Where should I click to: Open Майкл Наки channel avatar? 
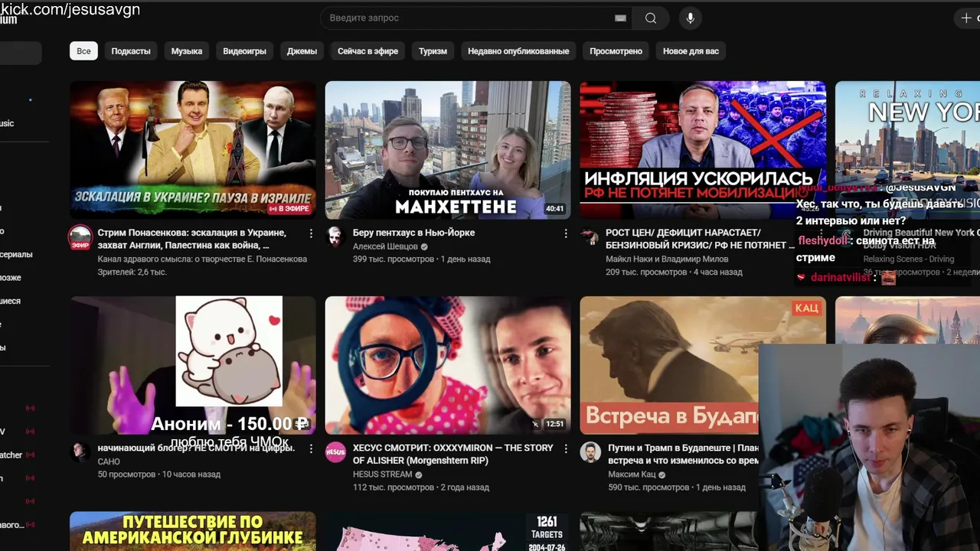pos(590,235)
